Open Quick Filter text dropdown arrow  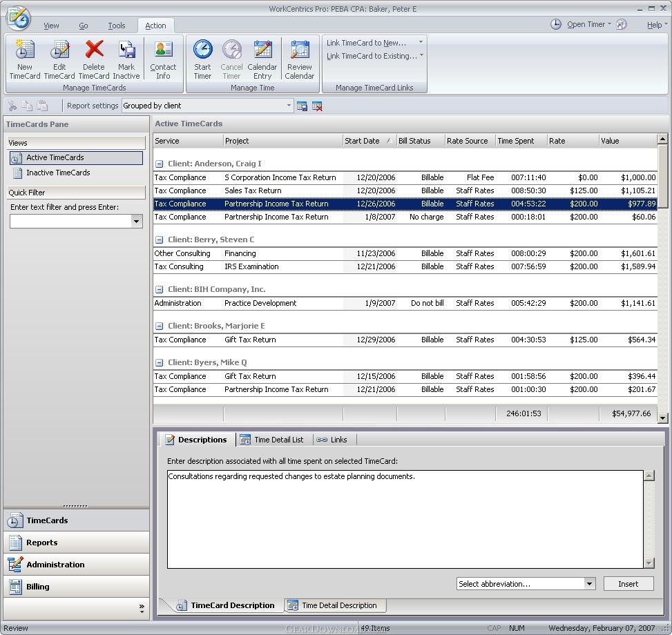[x=136, y=222]
